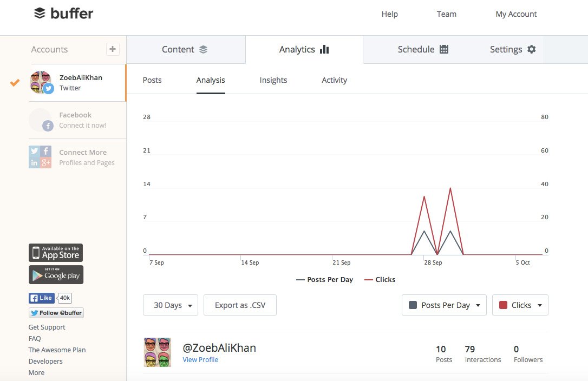Open My Account in top navigation

coord(516,14)
